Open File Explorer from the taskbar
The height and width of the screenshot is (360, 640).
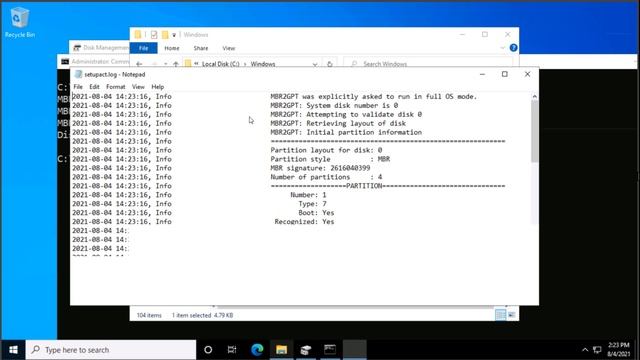point(281,350)
